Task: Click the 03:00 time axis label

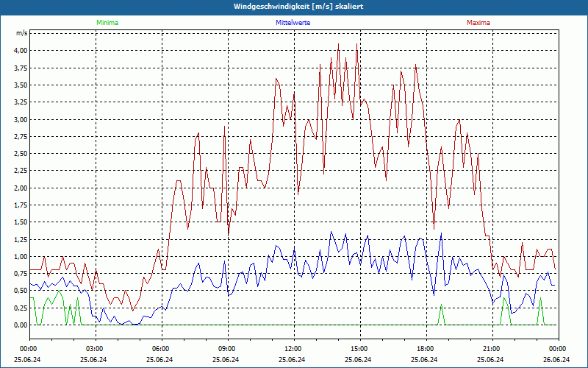Action: (x=96, y=349)
